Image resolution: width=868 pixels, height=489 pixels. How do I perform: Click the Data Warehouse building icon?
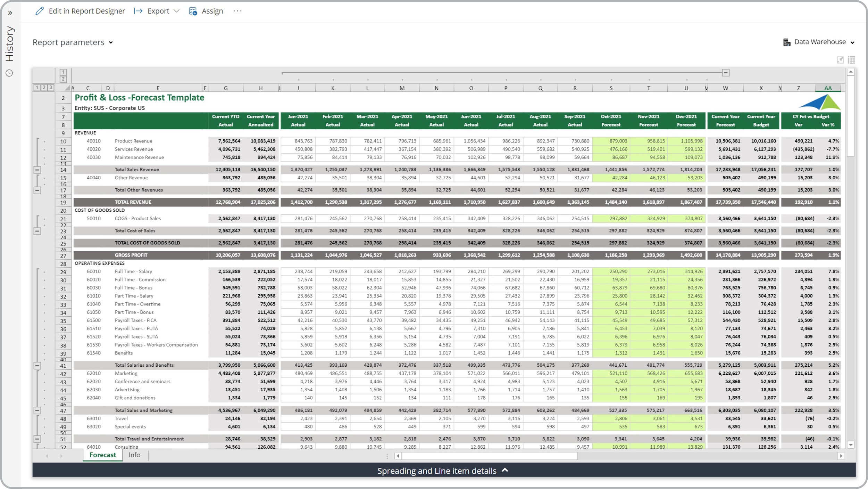point(787,42)
